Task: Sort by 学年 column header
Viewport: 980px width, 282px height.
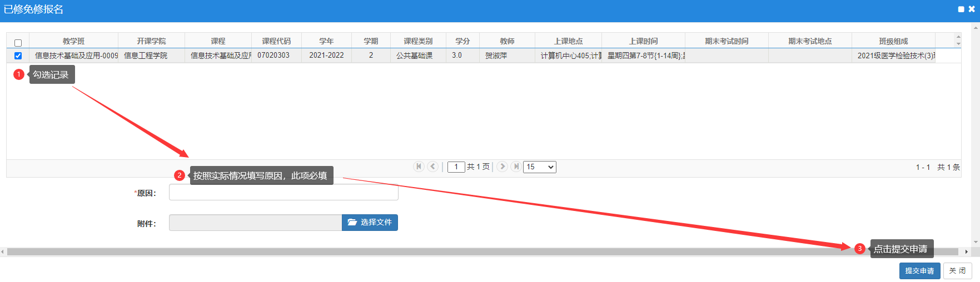Action: (326, 41)
